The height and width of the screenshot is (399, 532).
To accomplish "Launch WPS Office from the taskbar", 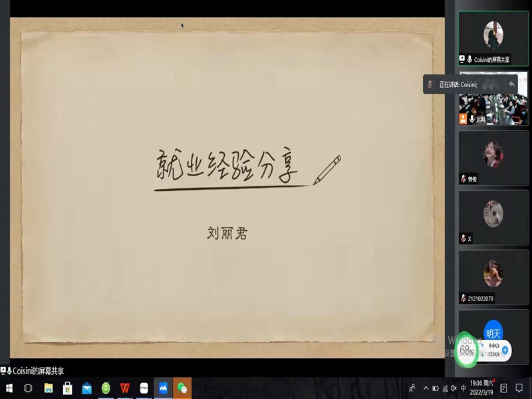I will click(125, 388).
